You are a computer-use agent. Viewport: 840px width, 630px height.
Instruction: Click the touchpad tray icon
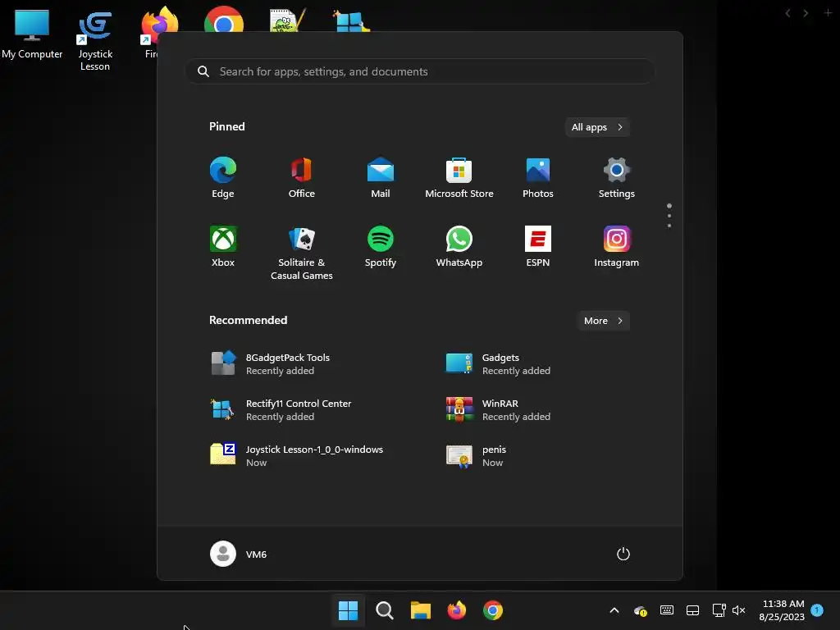tap(692, 610)
